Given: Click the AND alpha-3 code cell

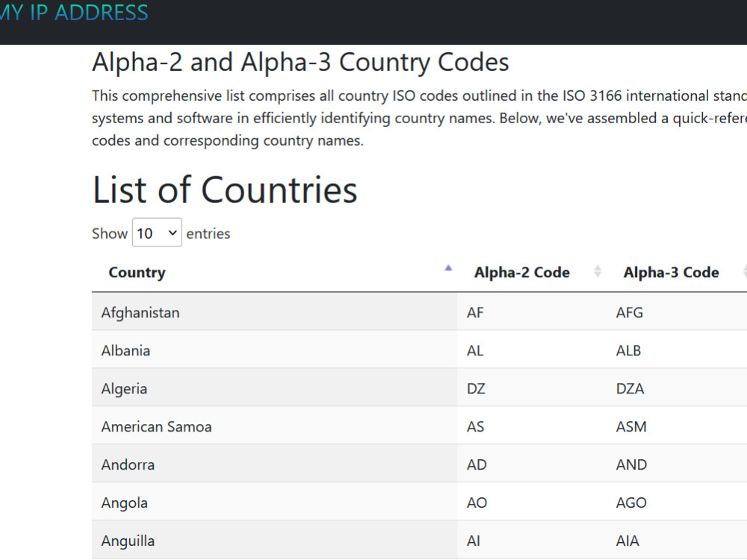Looking at the screenshot, I should pos(677,464).
